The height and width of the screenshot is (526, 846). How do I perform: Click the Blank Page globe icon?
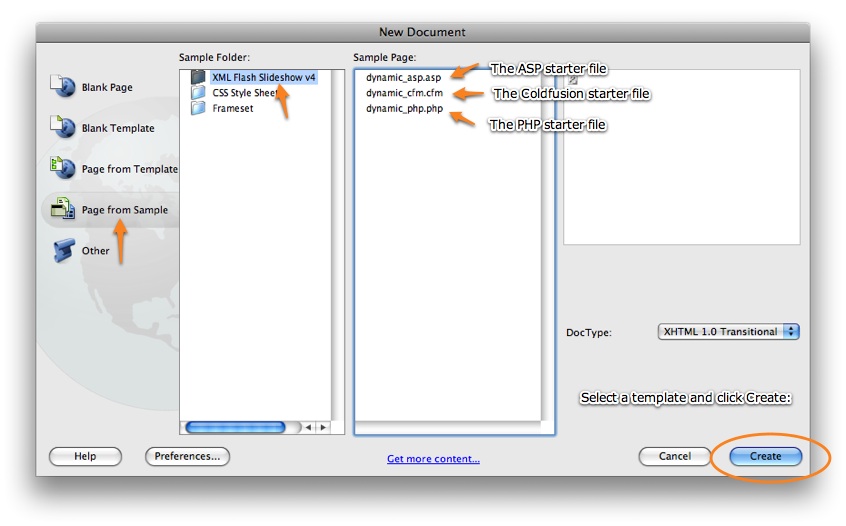click(x=63, y=86)
